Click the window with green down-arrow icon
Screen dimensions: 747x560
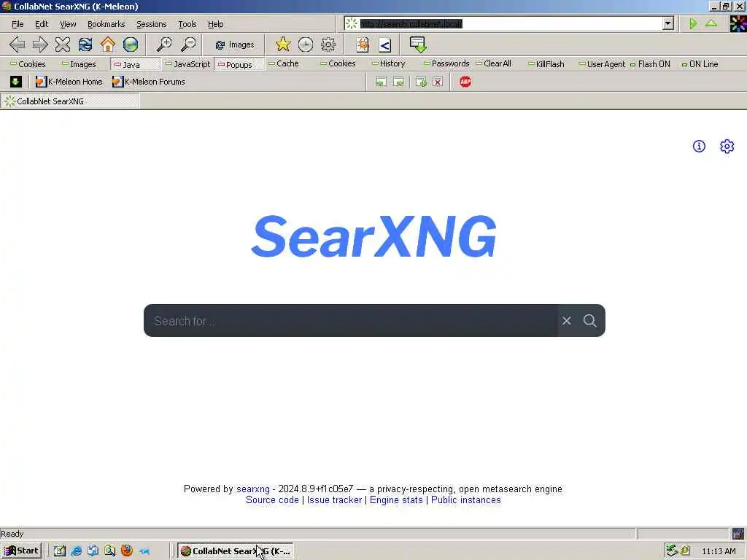tap(418, 44)
